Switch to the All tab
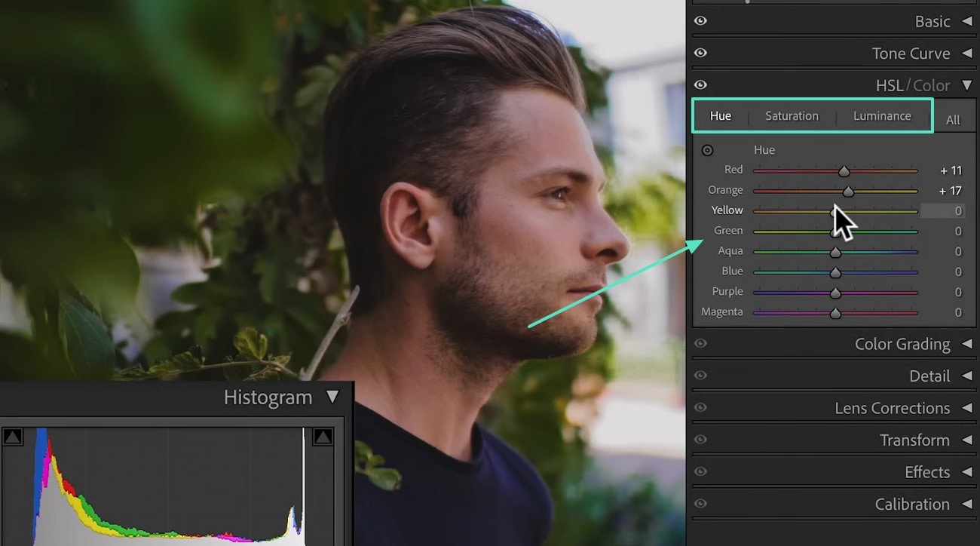The width and height of the screenshot is (980, 546). coord(953,119)
